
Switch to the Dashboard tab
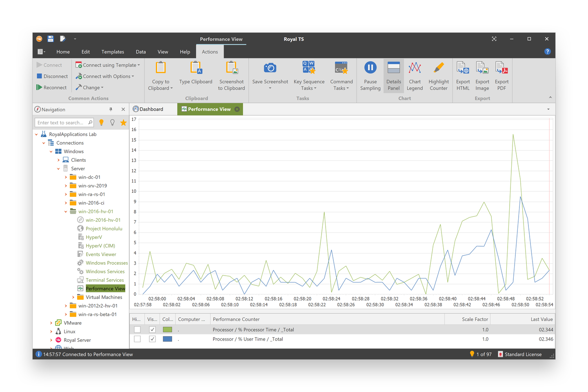(151, 109)
